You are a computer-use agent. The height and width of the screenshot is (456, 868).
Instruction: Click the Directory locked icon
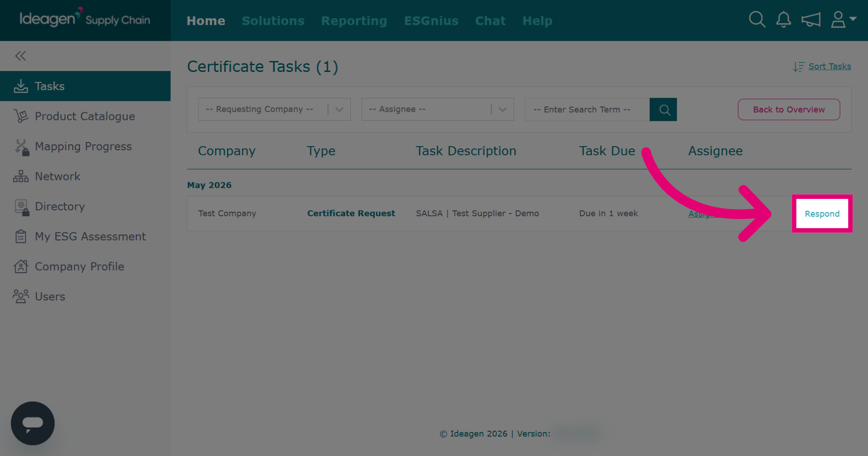[x=22, y=207]
